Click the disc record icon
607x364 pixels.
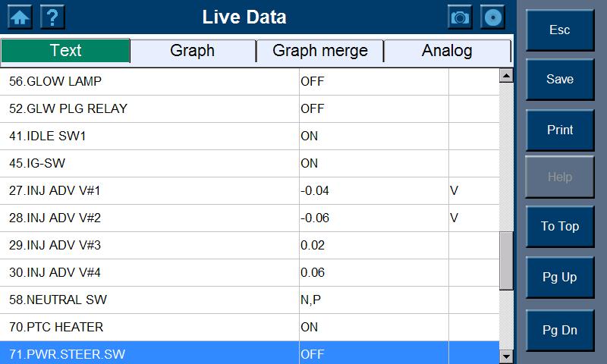coord(493,17)
